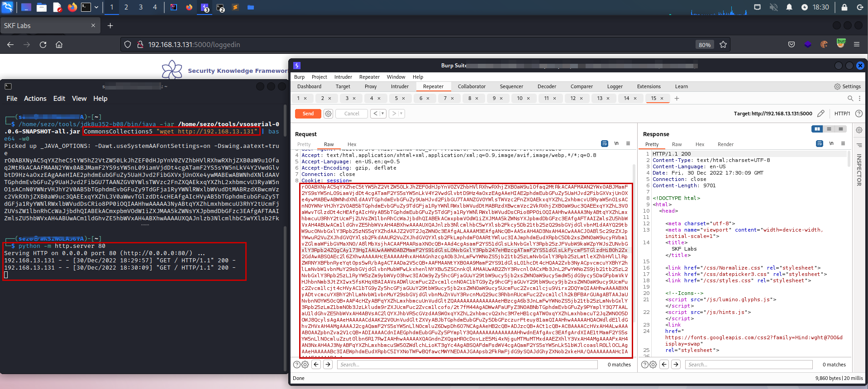Switch Response view to Raw tab
Image resolution: width=868 pixels, height=389 pixels.
[x=677, y=144]
